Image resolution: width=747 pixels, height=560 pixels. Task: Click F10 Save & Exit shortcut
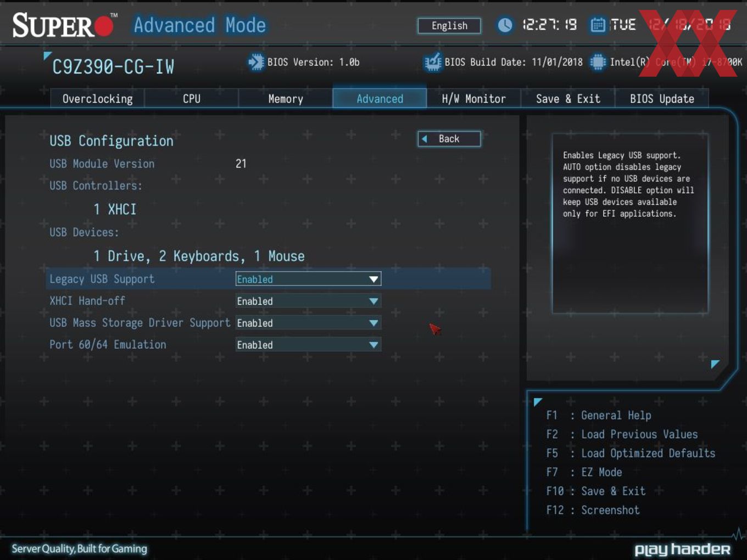(x=596, y=491)
